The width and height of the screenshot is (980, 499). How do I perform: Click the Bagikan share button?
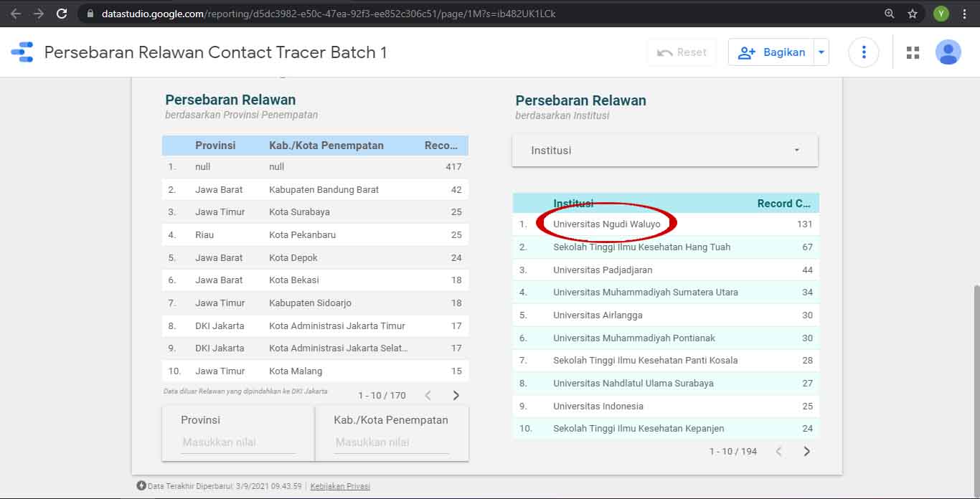pyautogui.click(x=771, y=52)
